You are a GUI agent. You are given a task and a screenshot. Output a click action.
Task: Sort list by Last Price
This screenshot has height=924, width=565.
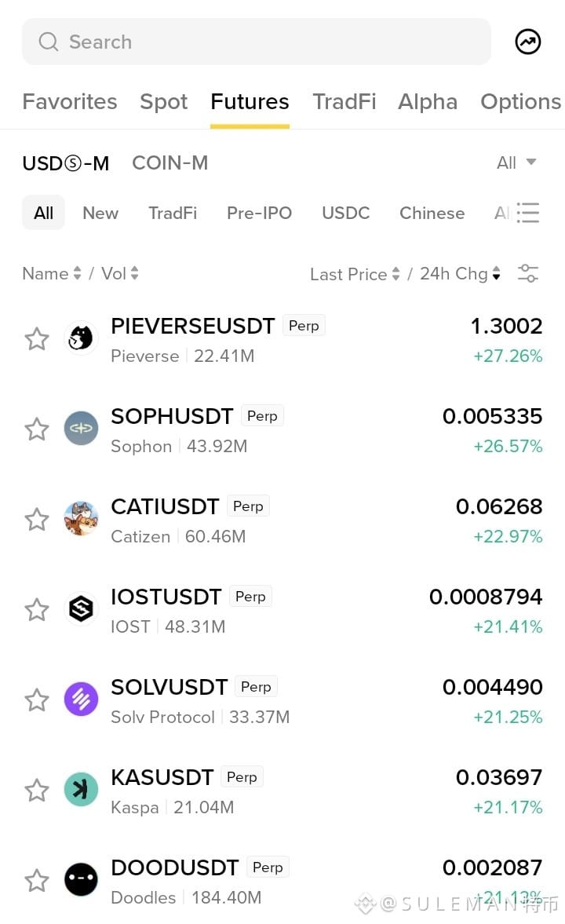pos(355,274)
